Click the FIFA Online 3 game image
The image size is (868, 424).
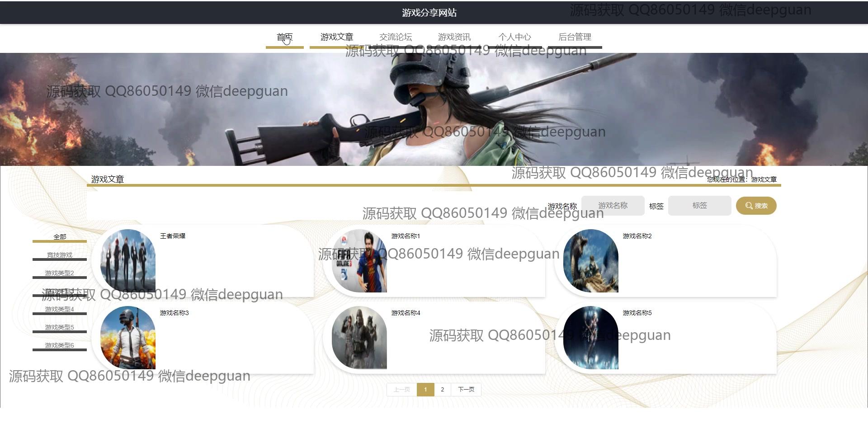(x=359, y=261)
